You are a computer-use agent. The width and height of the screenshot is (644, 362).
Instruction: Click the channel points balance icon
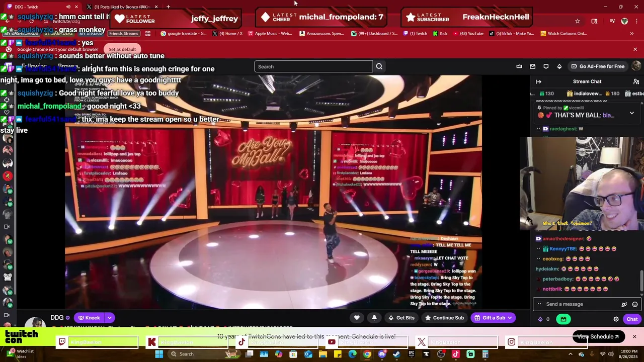point(540,319)
